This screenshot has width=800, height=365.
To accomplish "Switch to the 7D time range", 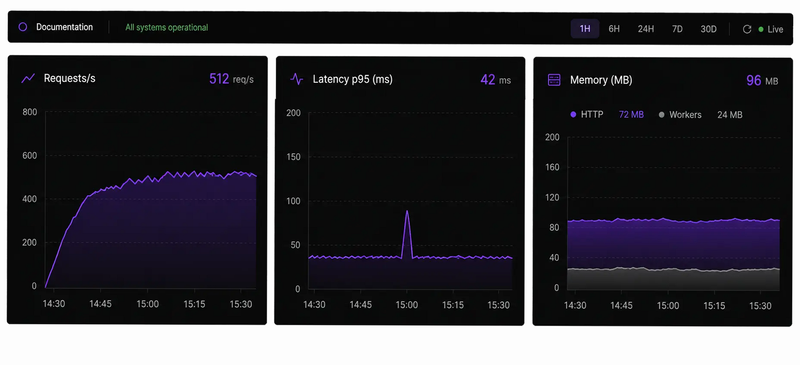I will (677, 29).
